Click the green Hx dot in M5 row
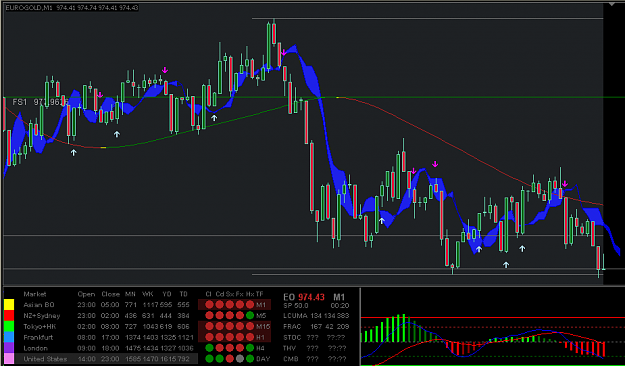This screenshot has width=625, height=366. click(x=250, y=316)
